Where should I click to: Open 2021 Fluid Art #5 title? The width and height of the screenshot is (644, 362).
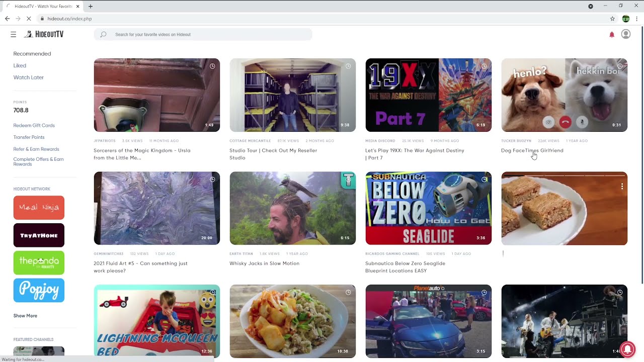pyautogui.click(x=140, y=267)
